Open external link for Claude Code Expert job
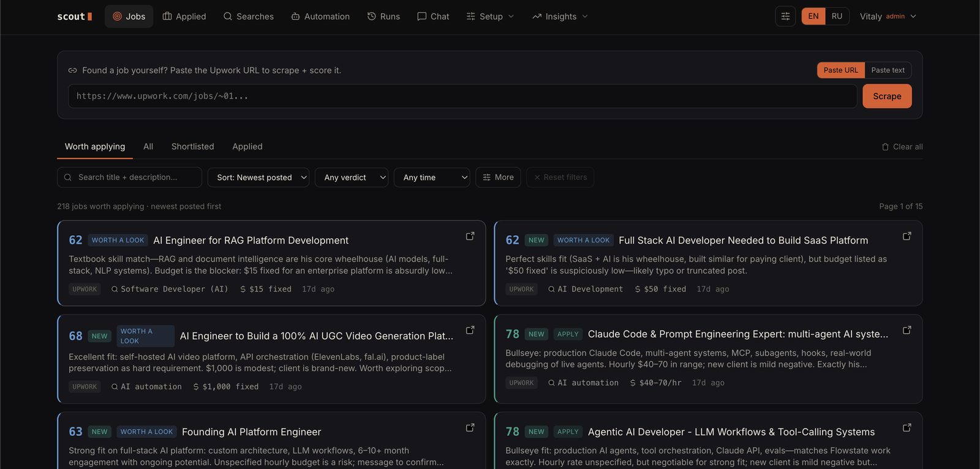Viewport: 980px width, 469px height. (x=907, y=330)
